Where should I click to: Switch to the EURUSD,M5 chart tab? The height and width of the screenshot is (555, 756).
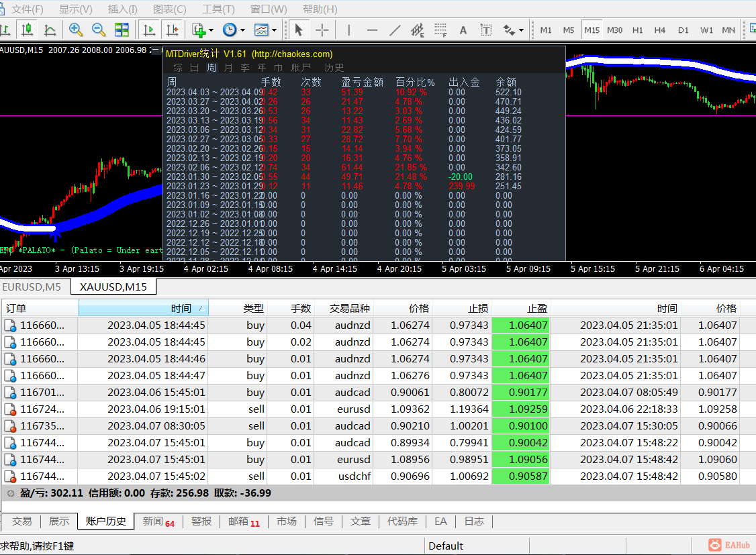coord(31,287)
